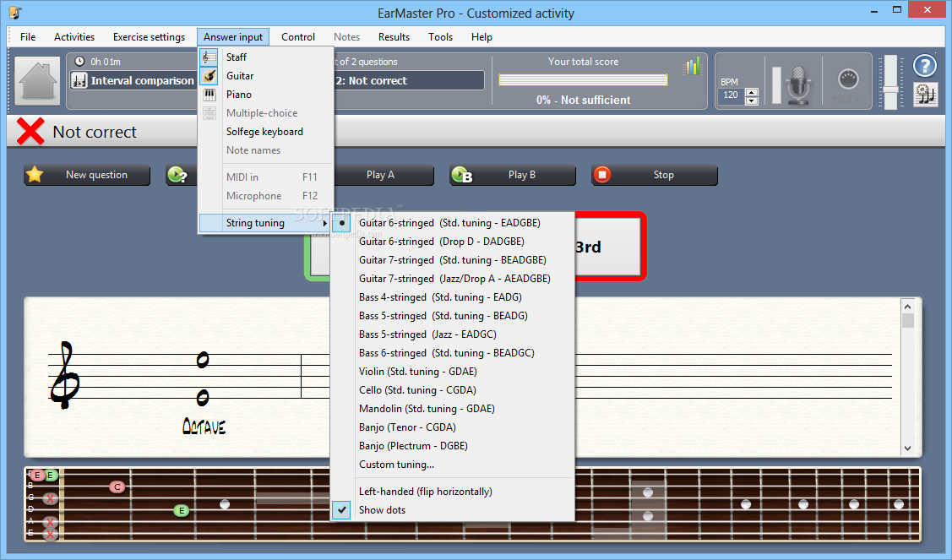Expand the String tuning submenu arrow
952x560 pixels.
[325, 223]
